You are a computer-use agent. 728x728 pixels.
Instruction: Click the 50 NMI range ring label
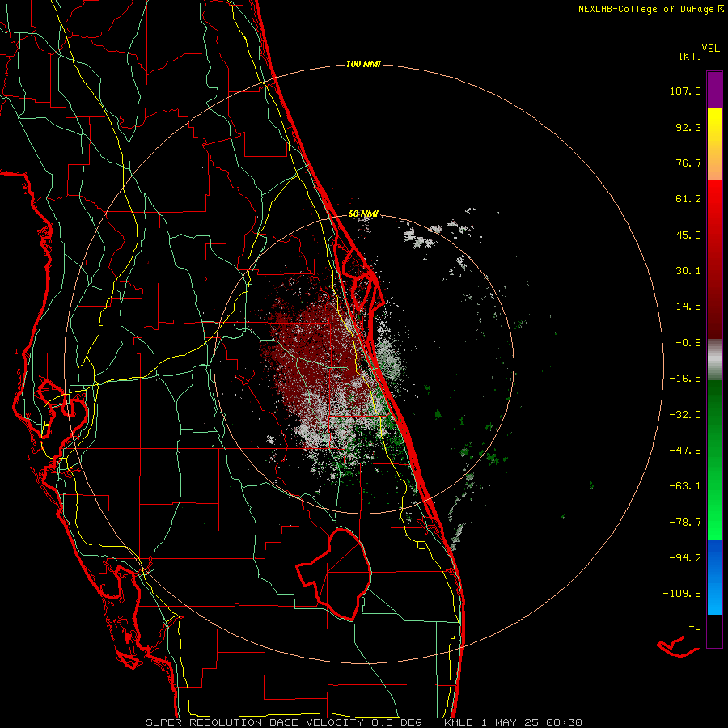pos(363,214)
